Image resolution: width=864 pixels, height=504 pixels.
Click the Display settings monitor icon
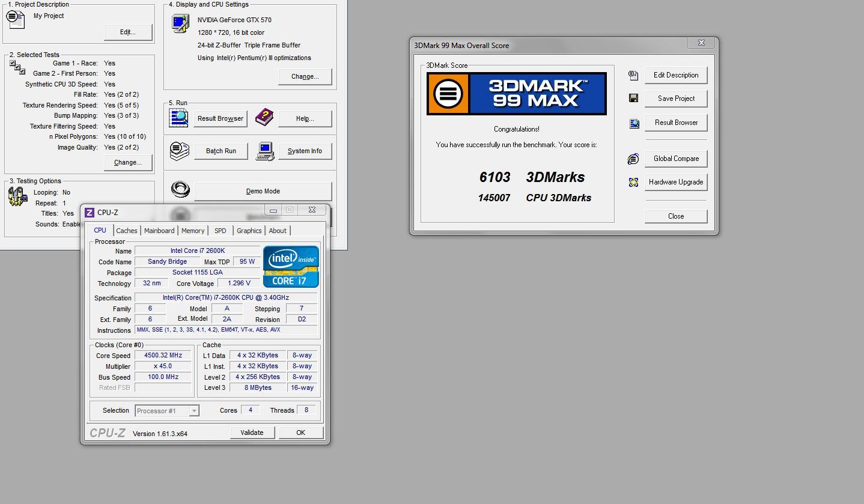pos(180,23)
